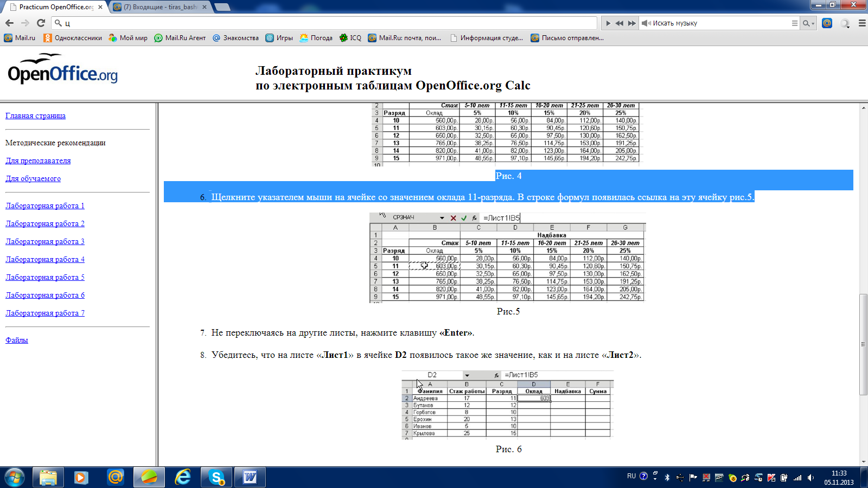Click the speaker icon in music search
This screenshot has height=488, width=868.
point(646,23)
